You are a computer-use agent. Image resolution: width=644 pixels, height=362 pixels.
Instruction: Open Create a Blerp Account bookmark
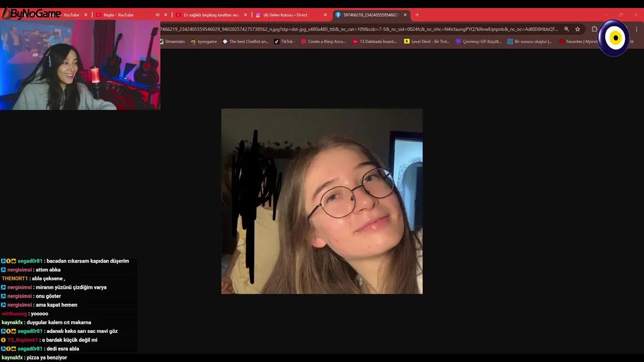point(324,42)
